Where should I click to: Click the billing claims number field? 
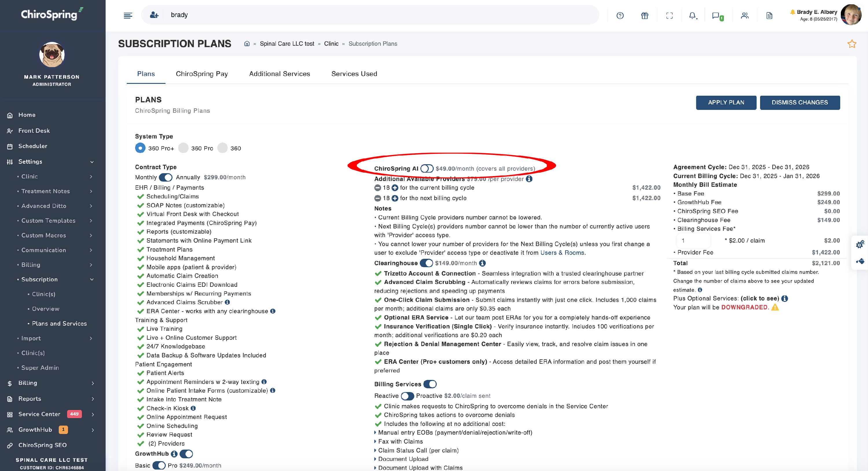click(693, 240)
